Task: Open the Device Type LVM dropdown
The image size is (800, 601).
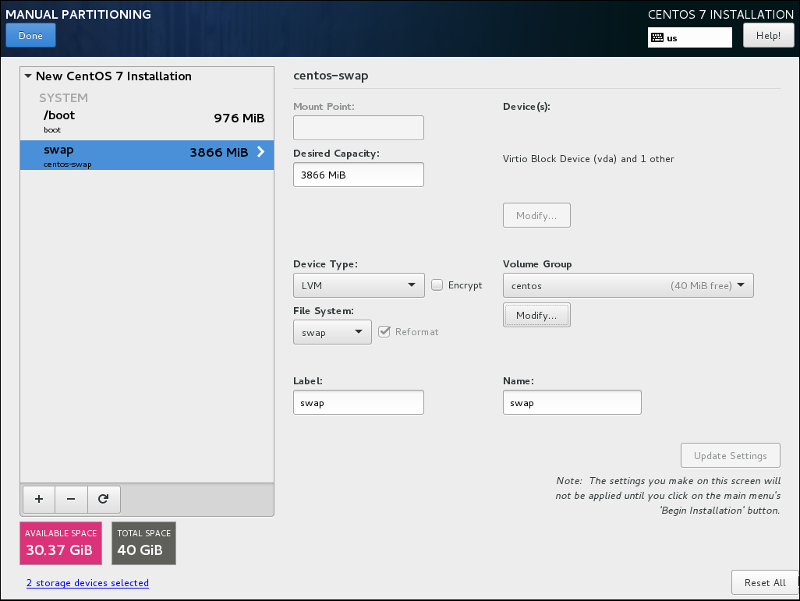Action: (x=358, y=284)
